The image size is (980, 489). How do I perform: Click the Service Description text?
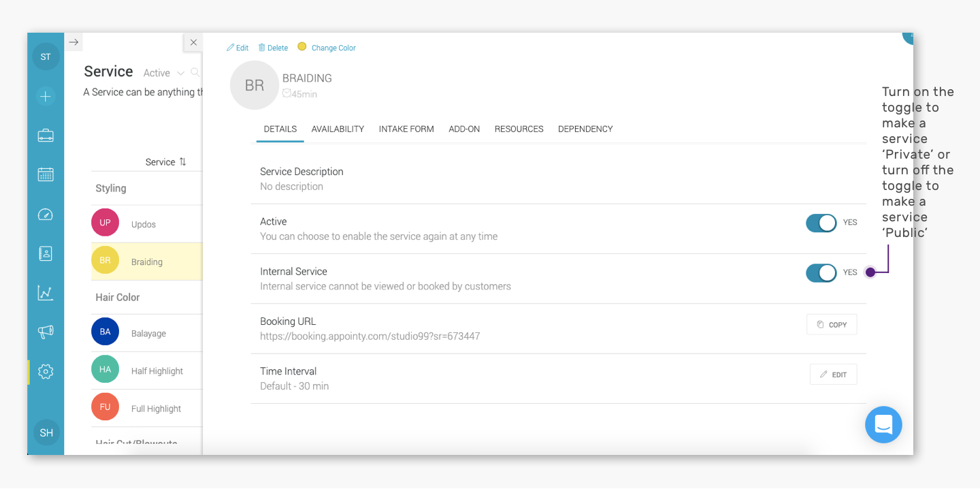click(x=301, y=172)
